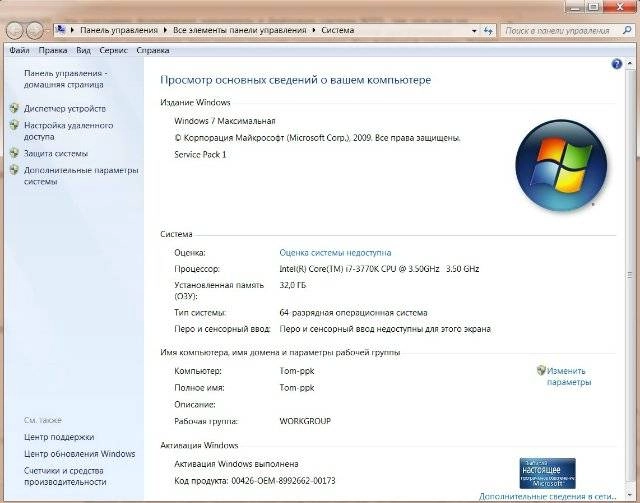Select processor value Intel Core i7-3770K

379,269
